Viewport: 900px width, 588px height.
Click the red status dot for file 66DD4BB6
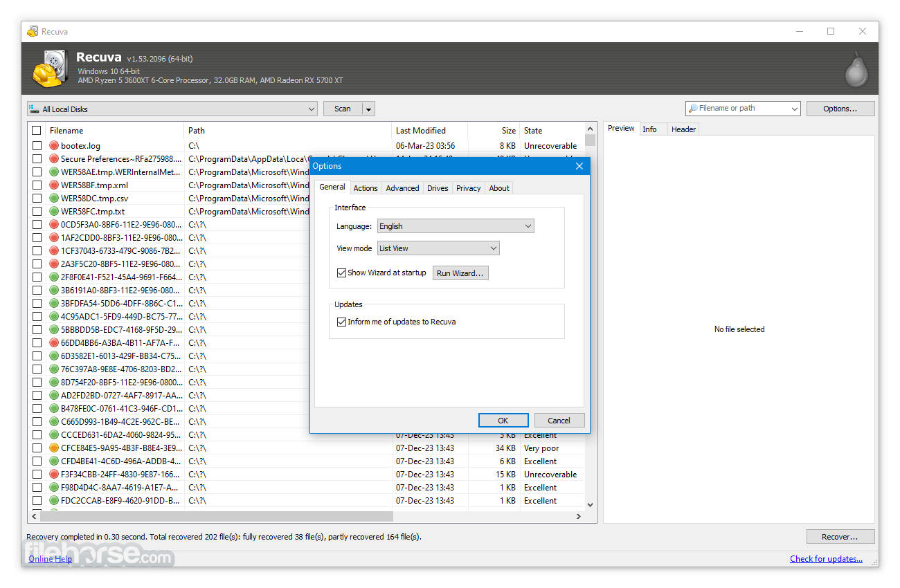(x=54, y=343)
